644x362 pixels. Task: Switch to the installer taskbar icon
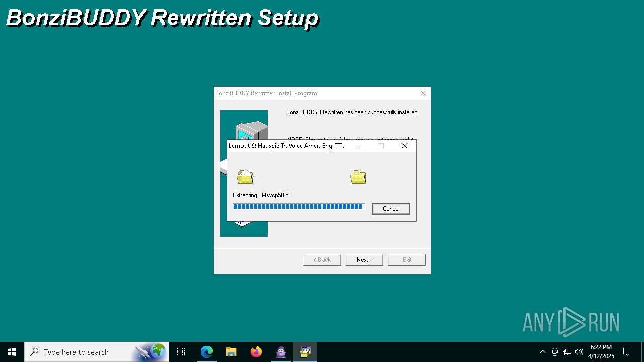tap(305, 352)
